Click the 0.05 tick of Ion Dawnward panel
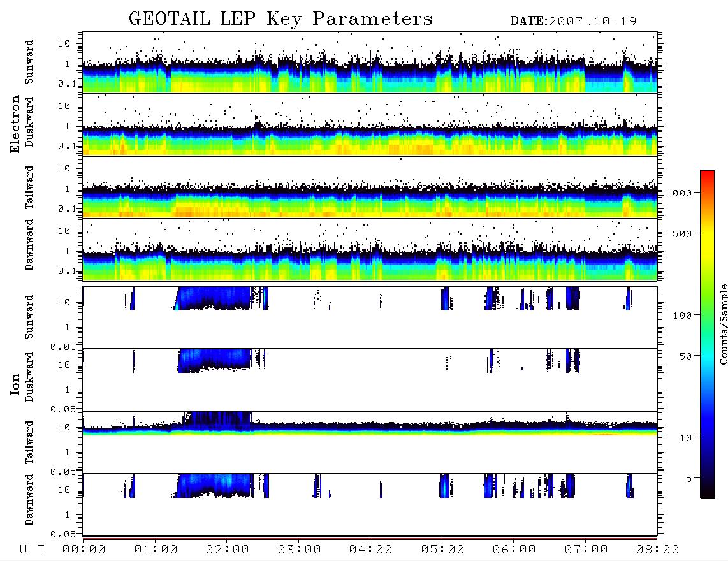This screenshot has width=728, height=561. pos(63,534)
